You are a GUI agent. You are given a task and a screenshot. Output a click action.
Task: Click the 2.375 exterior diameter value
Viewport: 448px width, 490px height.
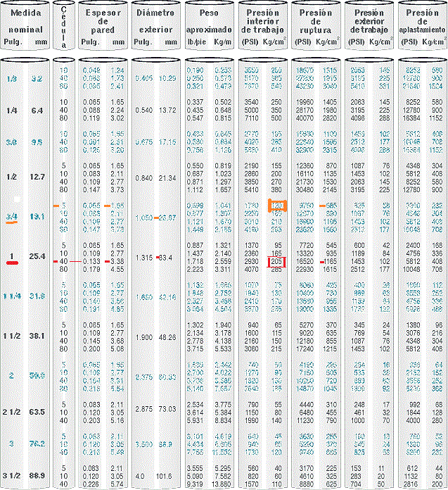[144, 377]
